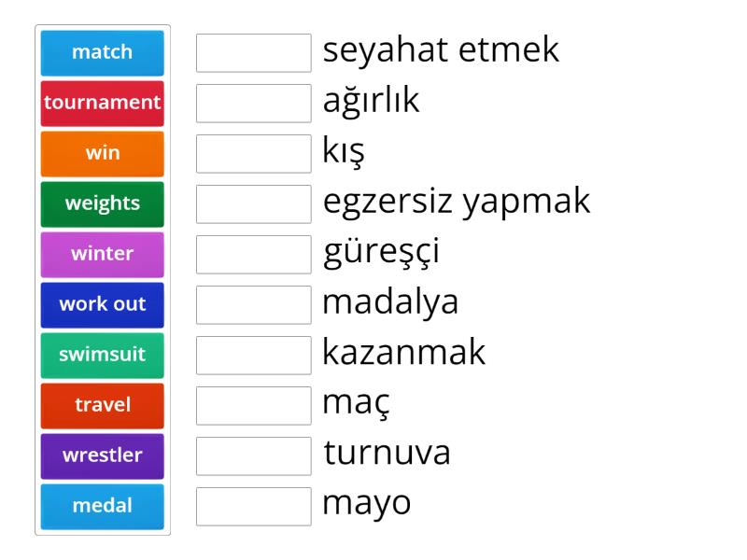Select the red 'travel' tile
This screenshot has height=560, width=747.
pos(103,405)
